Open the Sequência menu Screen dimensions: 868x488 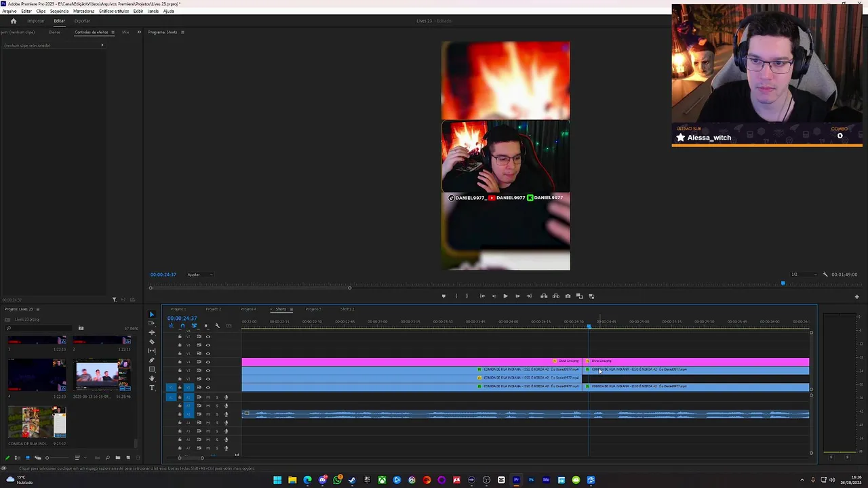coord(59,12)
